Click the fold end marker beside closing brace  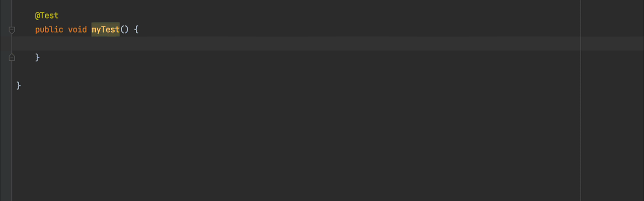click(x=12, y=58)
